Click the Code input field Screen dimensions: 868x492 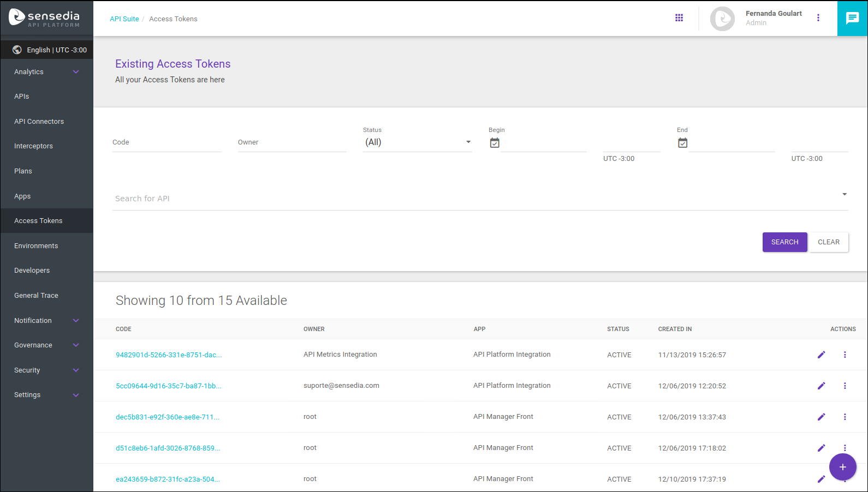[x=167, y=143]
